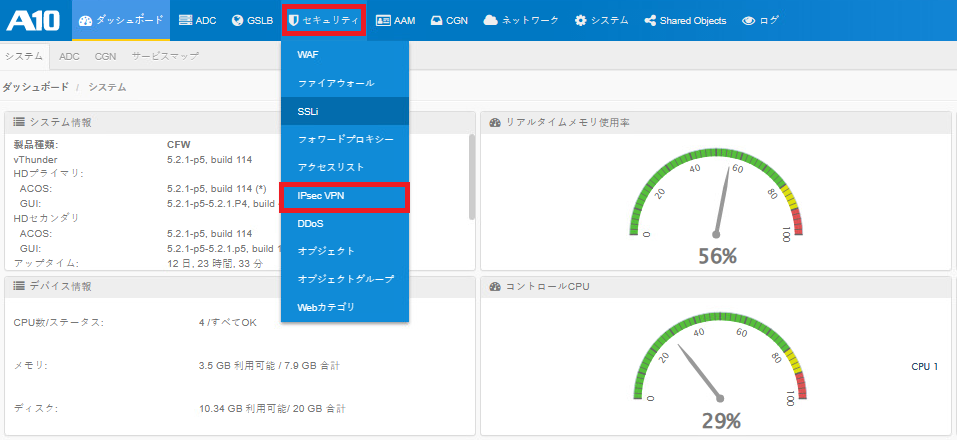Click the AAM ID card icon
957x440 pixels.
point(383,20)
